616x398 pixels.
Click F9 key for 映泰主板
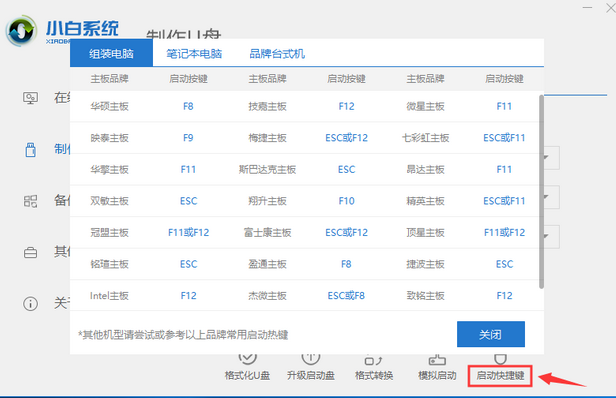point(188,138)
